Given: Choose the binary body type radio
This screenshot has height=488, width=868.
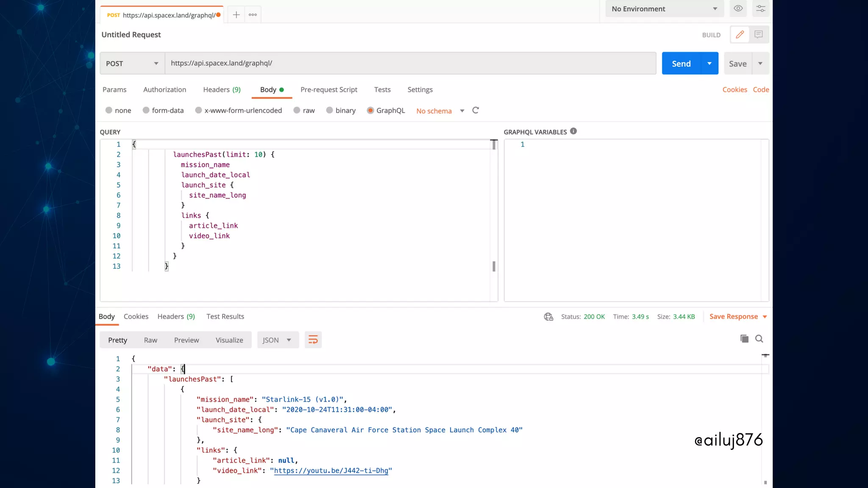Looking at the screenshot, I should click(330, 111).
